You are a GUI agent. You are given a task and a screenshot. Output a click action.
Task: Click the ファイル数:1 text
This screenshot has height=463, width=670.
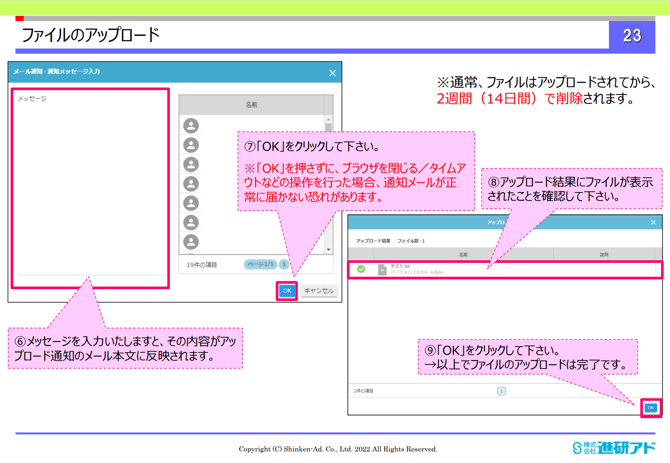[x=411, y=241]
